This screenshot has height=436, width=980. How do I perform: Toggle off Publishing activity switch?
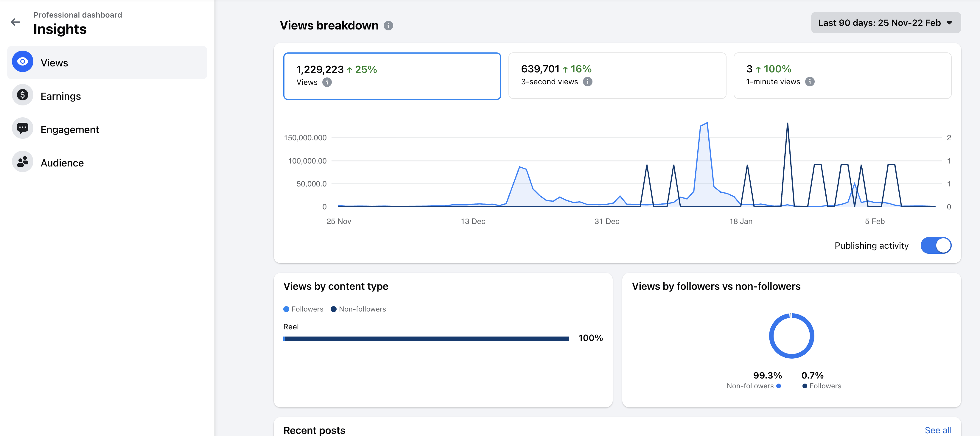coord(936,245)
